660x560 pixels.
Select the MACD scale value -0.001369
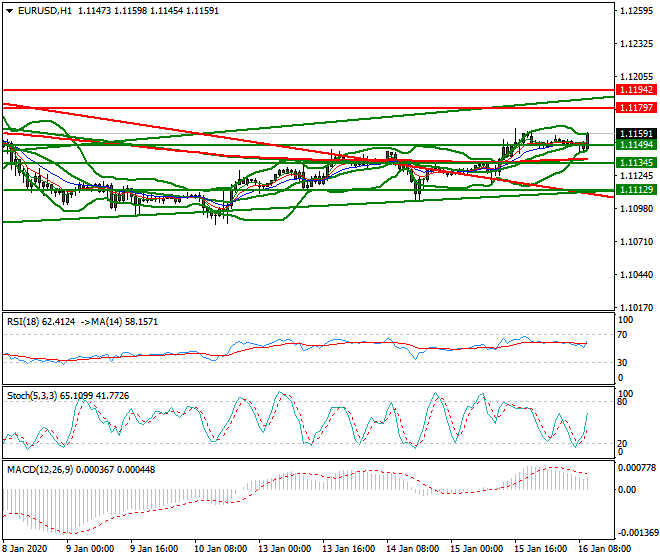tap(637, 533)
